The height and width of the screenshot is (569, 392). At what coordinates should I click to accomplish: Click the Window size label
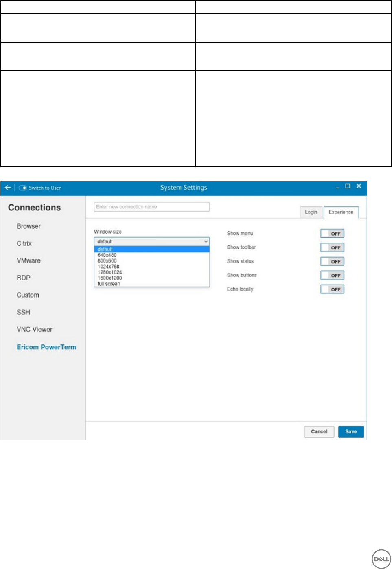(x=108, y=232)
